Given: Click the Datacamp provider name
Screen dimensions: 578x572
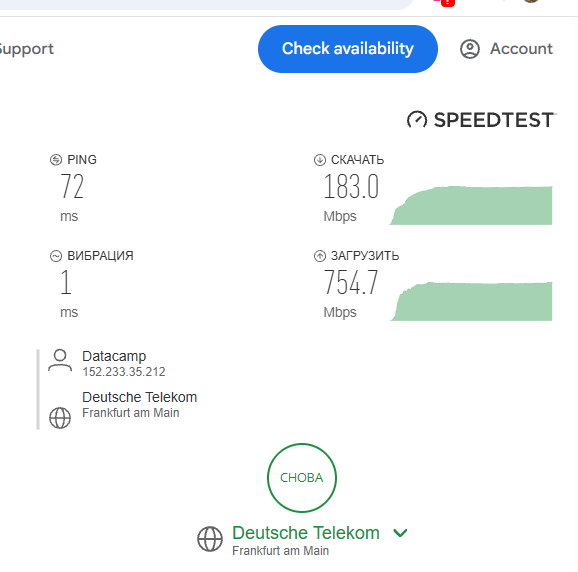Looking at the screenshot, I should click(x=114, y=356).
